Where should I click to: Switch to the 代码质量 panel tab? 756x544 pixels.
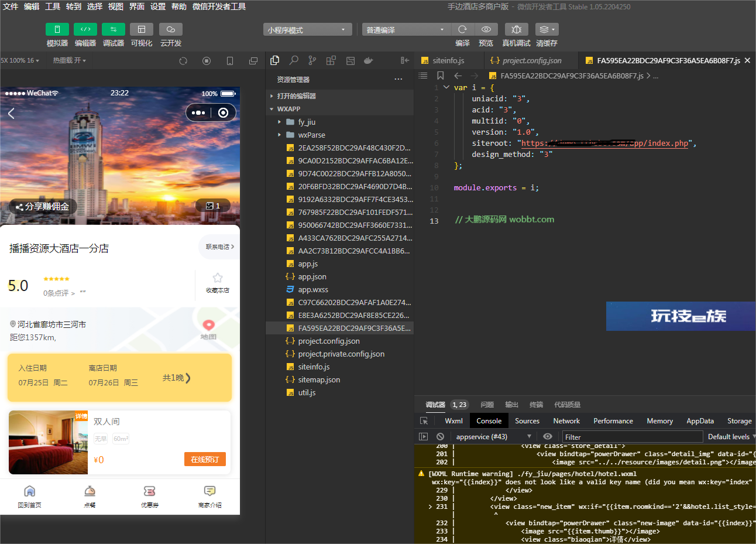pyautogui.click(x=567, y=405)
